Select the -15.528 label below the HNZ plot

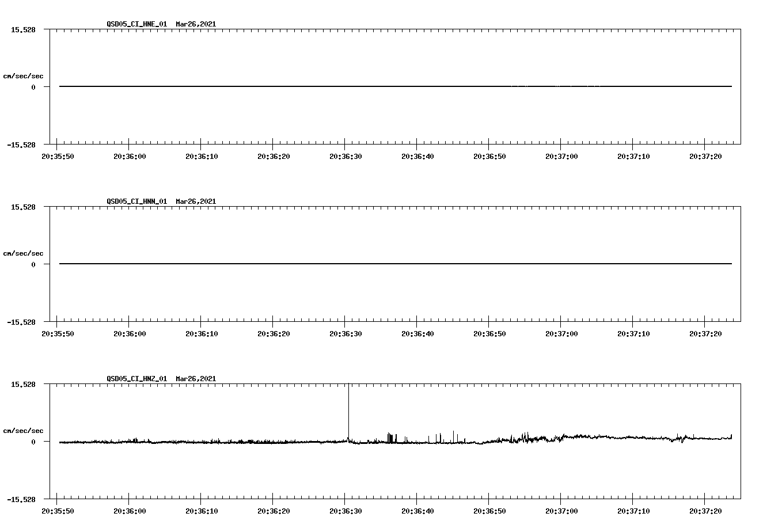click(22, 500)
